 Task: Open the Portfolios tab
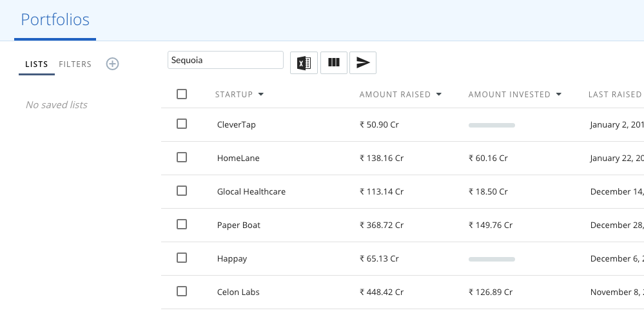tap(55, 20)
